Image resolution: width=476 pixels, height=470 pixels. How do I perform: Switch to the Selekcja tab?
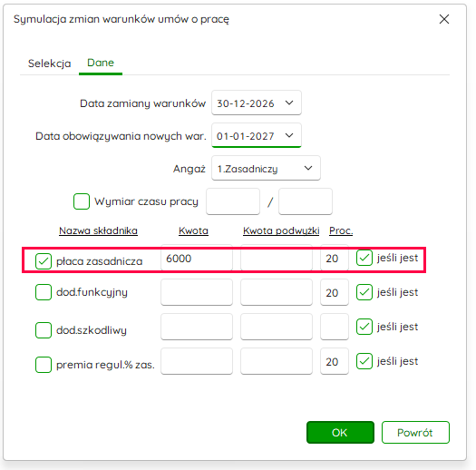pyautogui.click(x=50, y=64)
